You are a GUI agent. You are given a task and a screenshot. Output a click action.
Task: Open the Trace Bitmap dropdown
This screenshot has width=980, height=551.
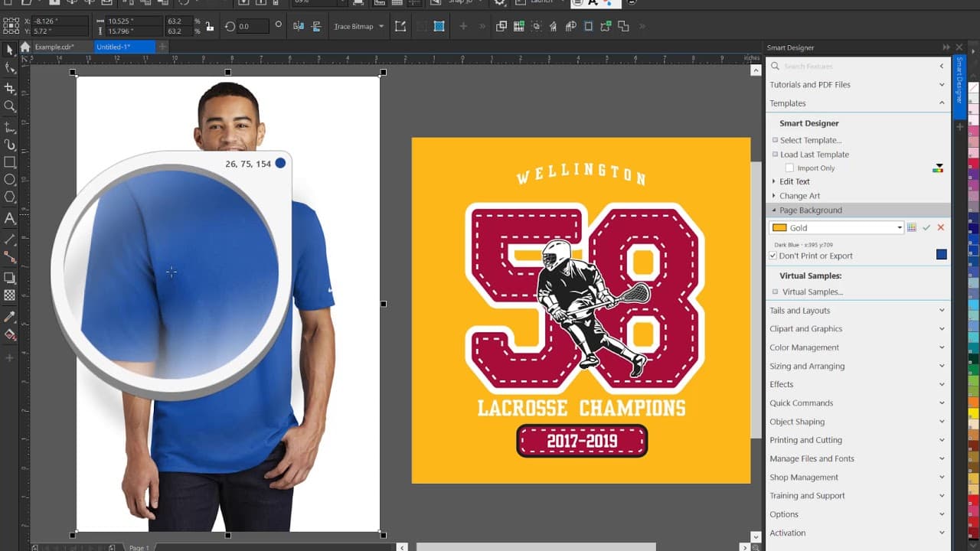(358, 26)
